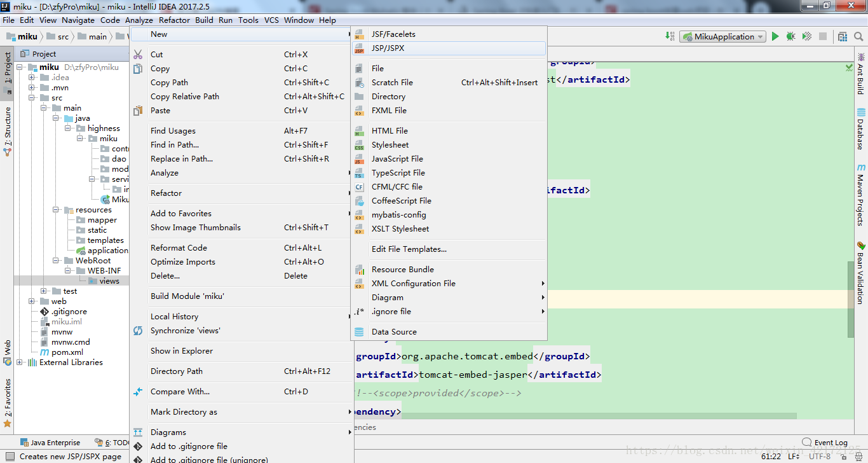
Task: Click the src breadcrumb in navigation bar
Action: tap(57, 37)
